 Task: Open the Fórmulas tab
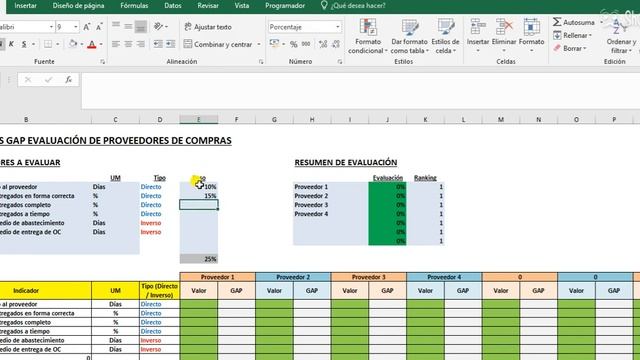pyautogui.click(x=134, y=6)
